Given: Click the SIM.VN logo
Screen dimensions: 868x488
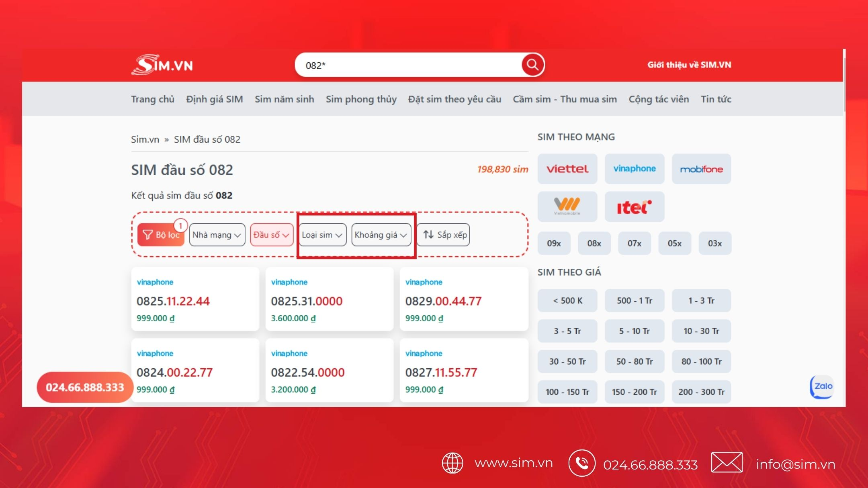Looking at the screenshot, I should pyautogui.click(x=162, y=65).
